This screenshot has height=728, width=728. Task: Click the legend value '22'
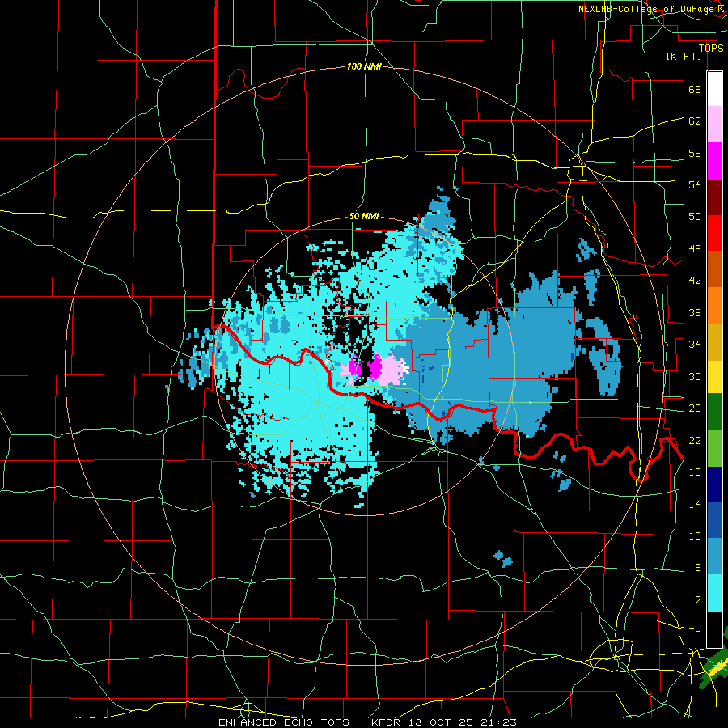click(x=695, y=440)
